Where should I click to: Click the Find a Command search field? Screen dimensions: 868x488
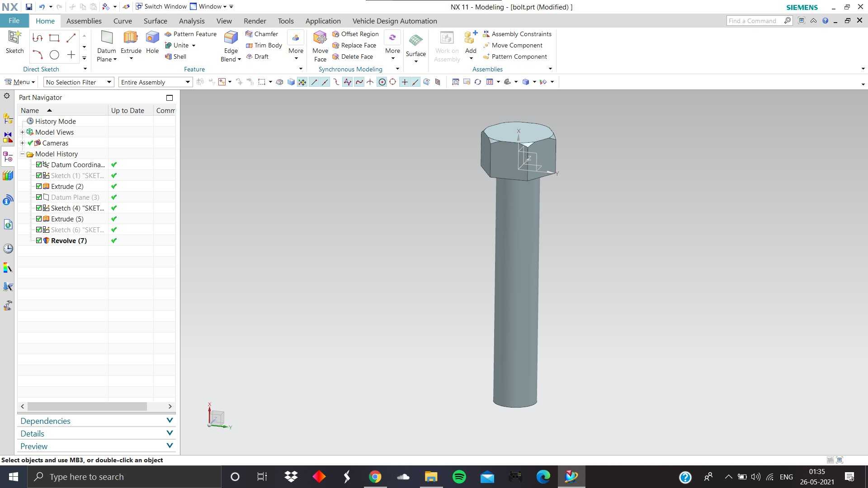tap(759, 21)
